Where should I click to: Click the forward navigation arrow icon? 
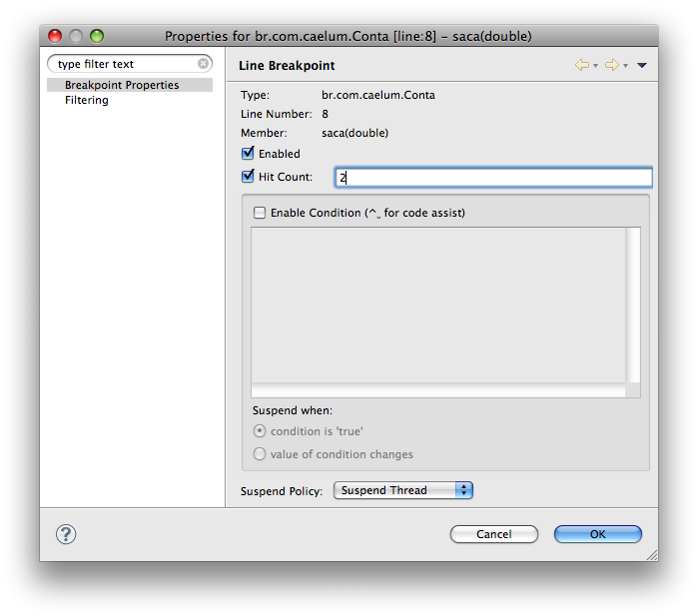(x=611, y=65)
